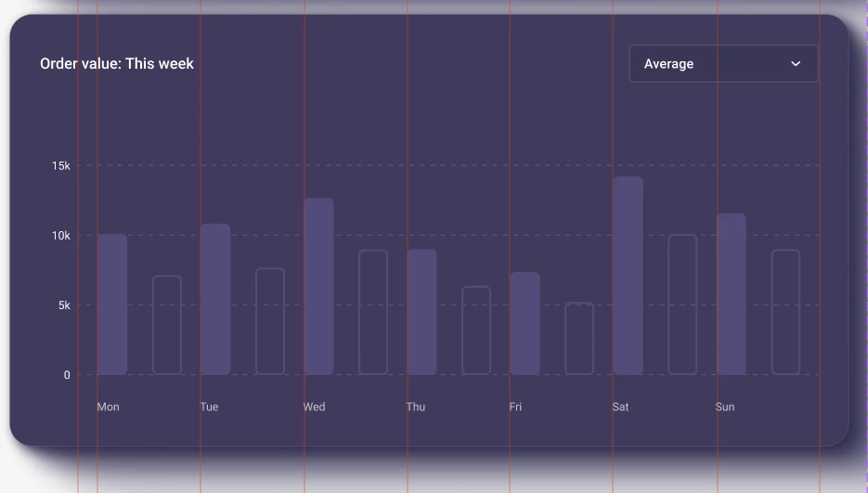
Task: Click the 5k y-axis label
Action: coord(64,305)
